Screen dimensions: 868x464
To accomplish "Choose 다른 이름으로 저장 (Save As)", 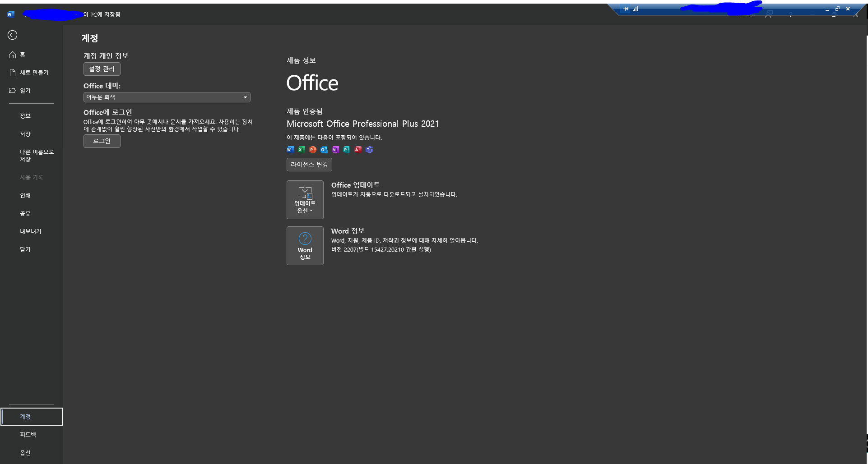I will click(x=32, y=156).
